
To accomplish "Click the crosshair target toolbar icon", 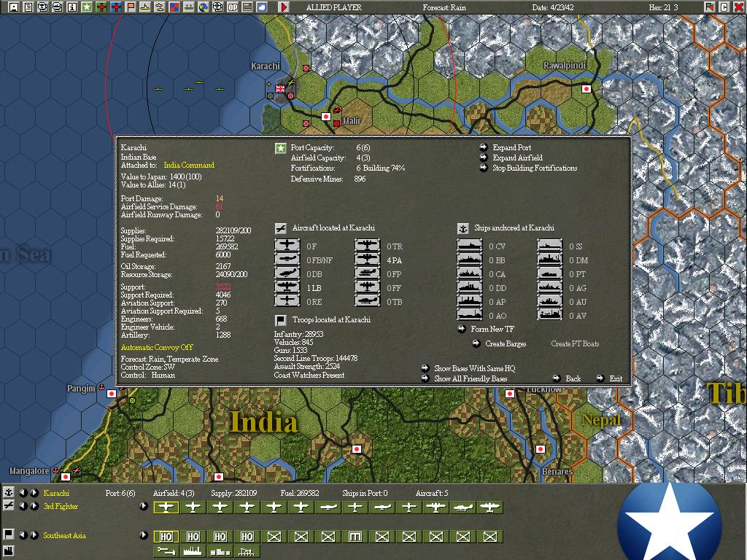I will (x=217, y=7).
